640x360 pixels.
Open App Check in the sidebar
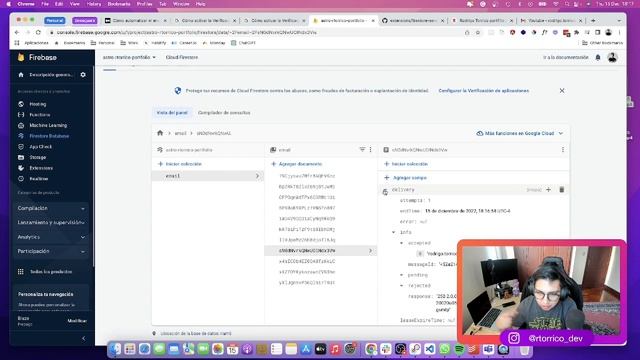40,147
